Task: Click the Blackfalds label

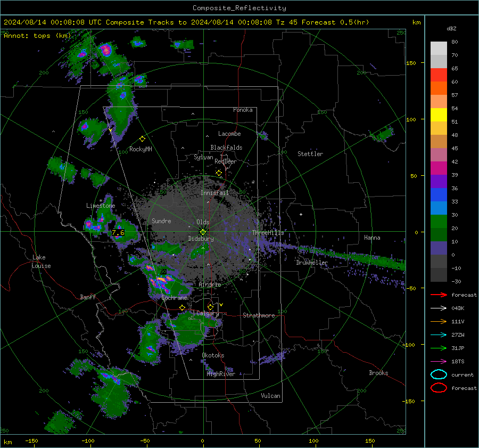Action: (226, 148)
